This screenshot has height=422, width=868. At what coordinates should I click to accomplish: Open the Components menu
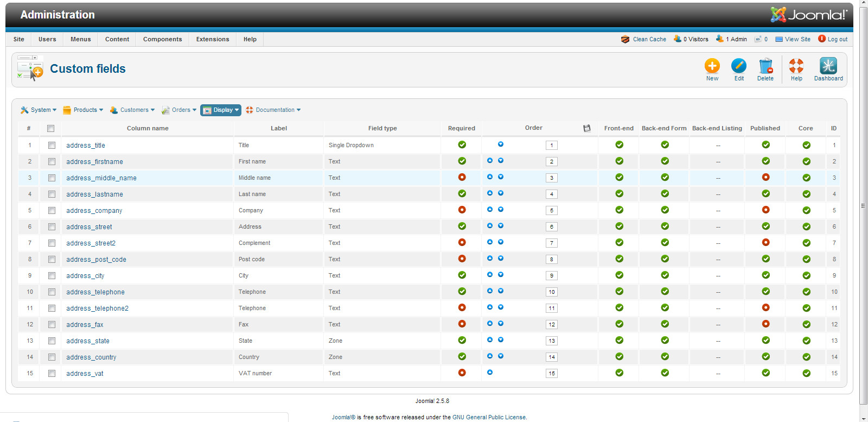click(162, 39)
